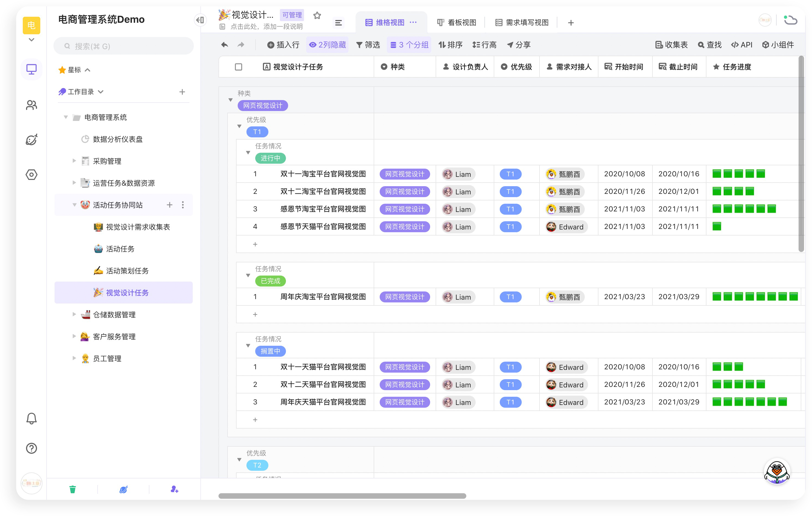
Task: Click the plus next to 活动任务协同站
Action: click(170, 205)
